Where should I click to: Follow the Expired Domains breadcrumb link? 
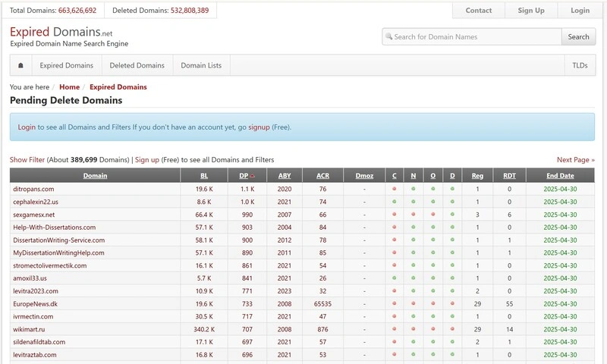(118, 87)
